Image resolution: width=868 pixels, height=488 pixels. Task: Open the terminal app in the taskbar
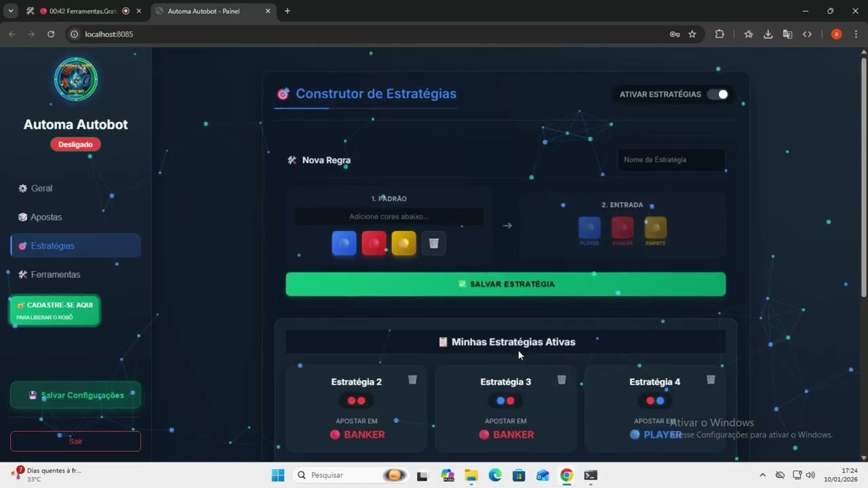point(591,475)
